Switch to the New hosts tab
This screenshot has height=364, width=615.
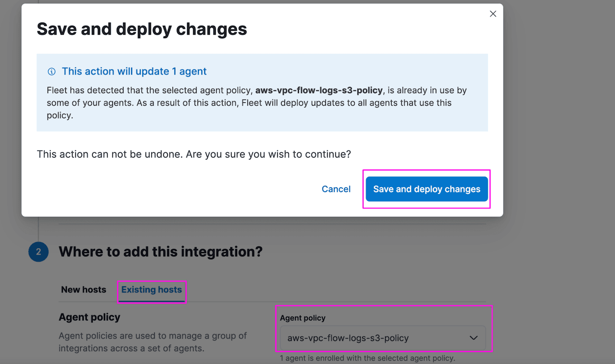click(x=83, y=290)
